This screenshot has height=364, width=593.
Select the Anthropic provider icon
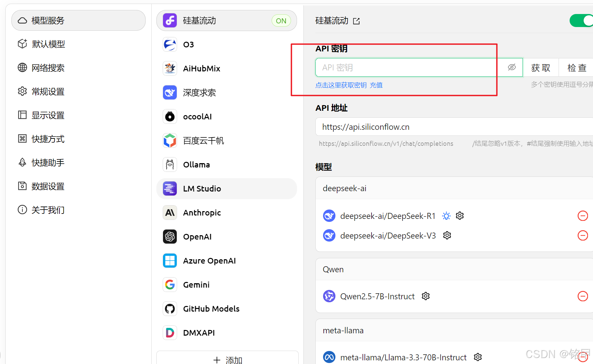pos(170,213)
